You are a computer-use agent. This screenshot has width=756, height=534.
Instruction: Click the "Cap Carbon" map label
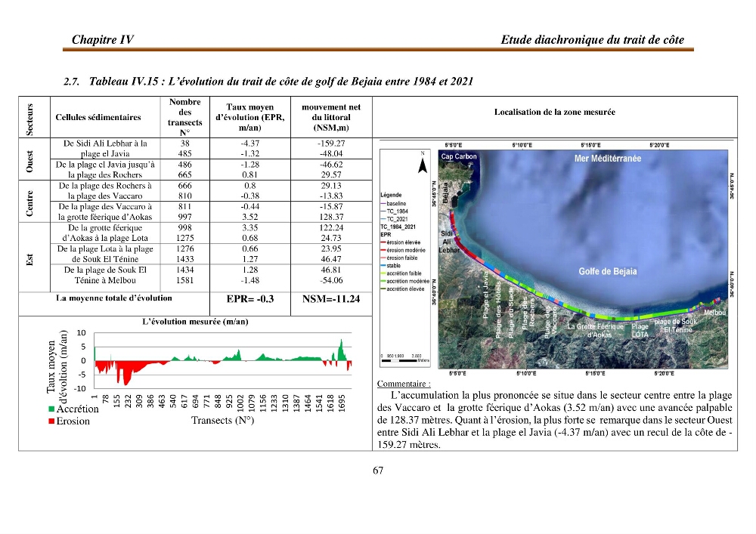(x=459, y=156)
